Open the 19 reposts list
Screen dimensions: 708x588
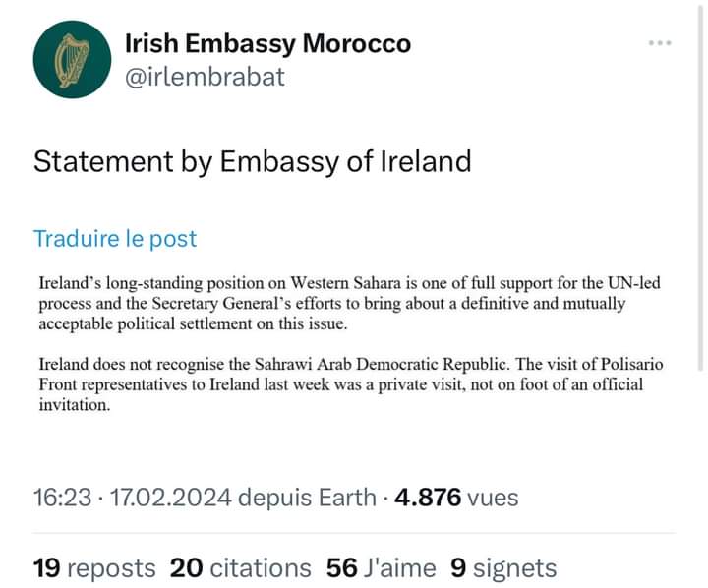(94, 567)
